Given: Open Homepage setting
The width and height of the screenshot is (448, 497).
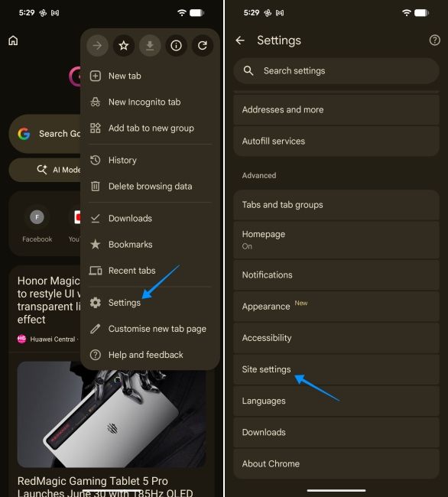Looking at the screenshot, I should pos(336,240).
